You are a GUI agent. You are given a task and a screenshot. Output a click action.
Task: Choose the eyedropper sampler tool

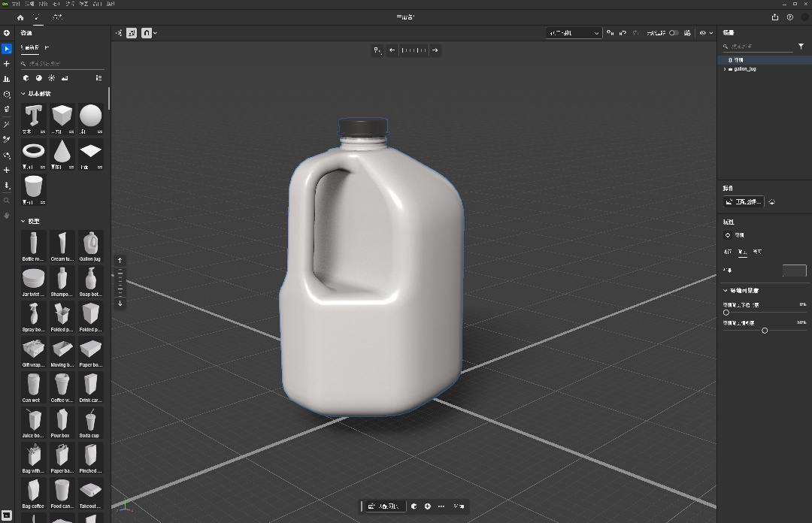[7, 140]
